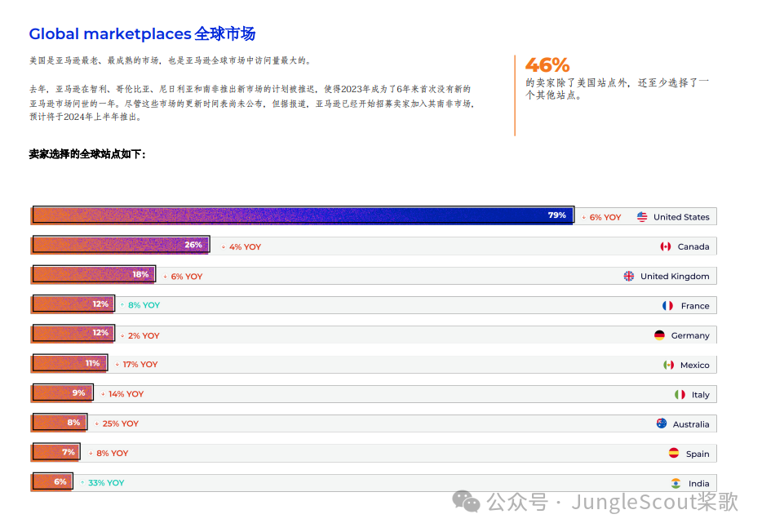Click the United Kingdom flag icon

pyautogui.click(x=629, y=276)
